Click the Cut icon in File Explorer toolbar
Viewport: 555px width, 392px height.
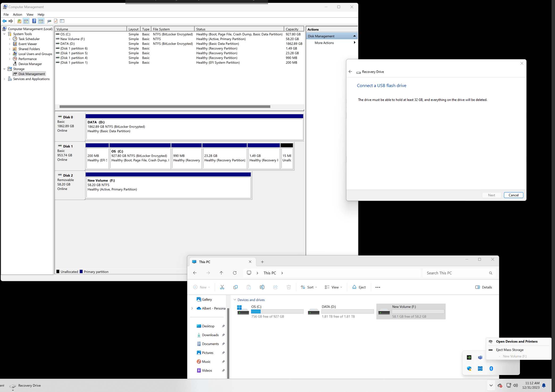pos(222,287)
